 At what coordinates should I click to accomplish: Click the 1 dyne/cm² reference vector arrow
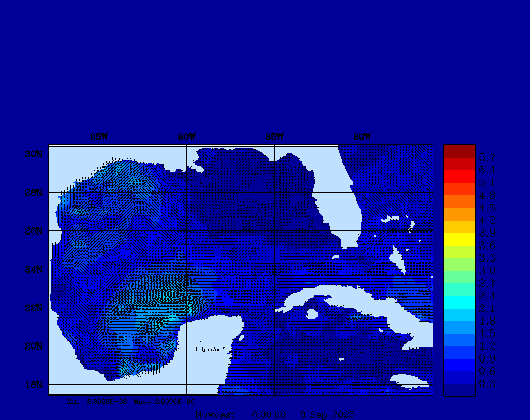pos(198,341)
